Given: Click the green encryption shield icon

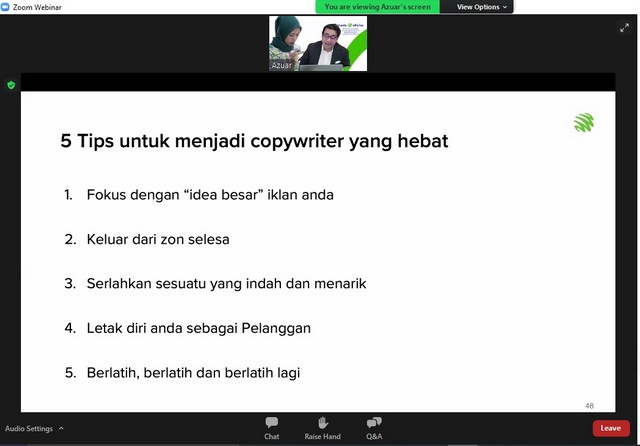Looking at the screenshot, I should [x=11, y=85].
